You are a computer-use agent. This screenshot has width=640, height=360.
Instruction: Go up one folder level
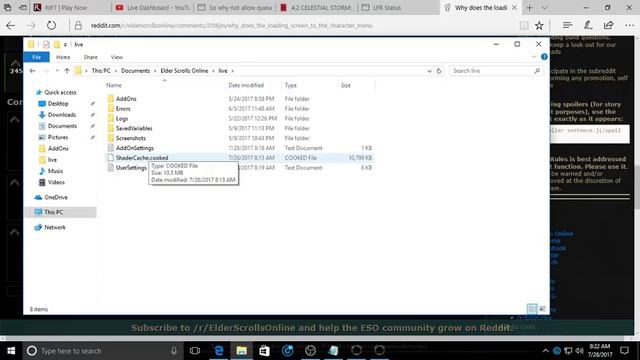click(67, 71)
